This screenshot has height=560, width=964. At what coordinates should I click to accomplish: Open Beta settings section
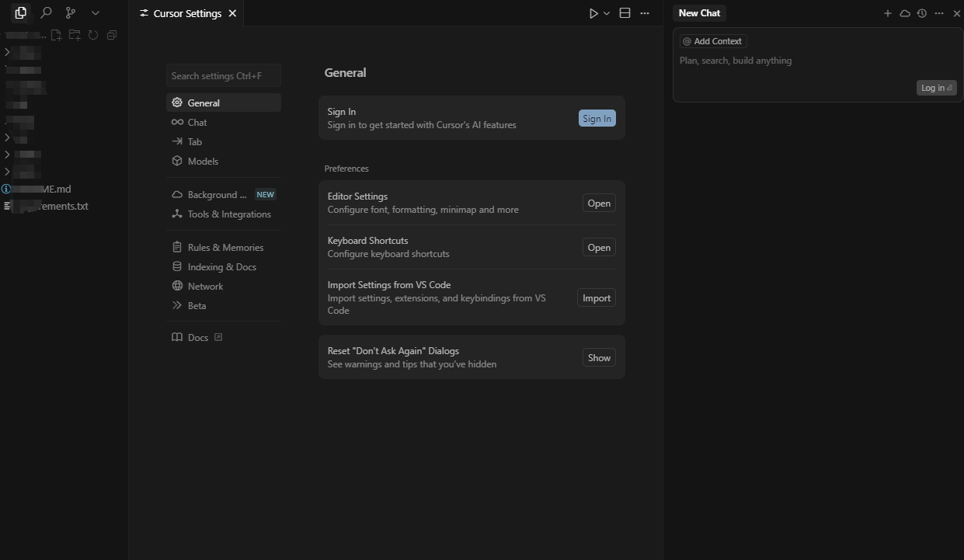[224, 305]
